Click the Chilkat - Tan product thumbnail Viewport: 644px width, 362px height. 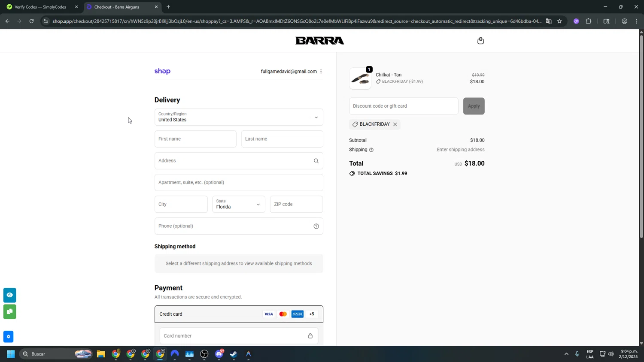pyautogui.click(x=360, y=78)
